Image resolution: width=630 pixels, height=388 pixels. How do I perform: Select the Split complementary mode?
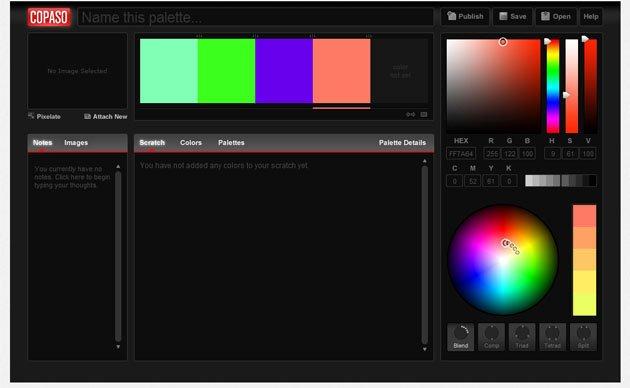(583, 337)
